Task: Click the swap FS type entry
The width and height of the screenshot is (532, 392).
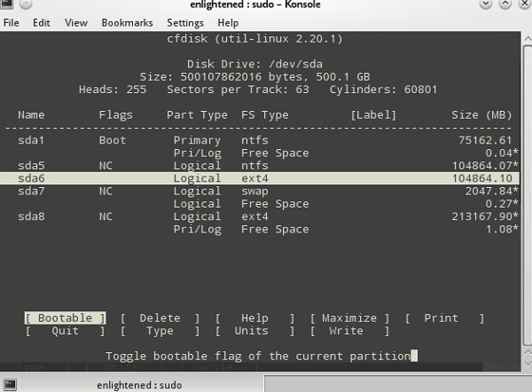Action: 254,191
